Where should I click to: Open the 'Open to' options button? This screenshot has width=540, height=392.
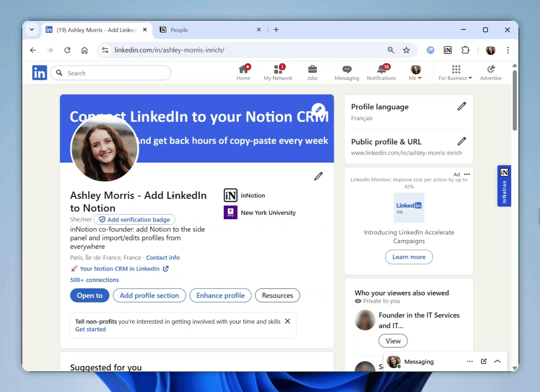point(90,295)
